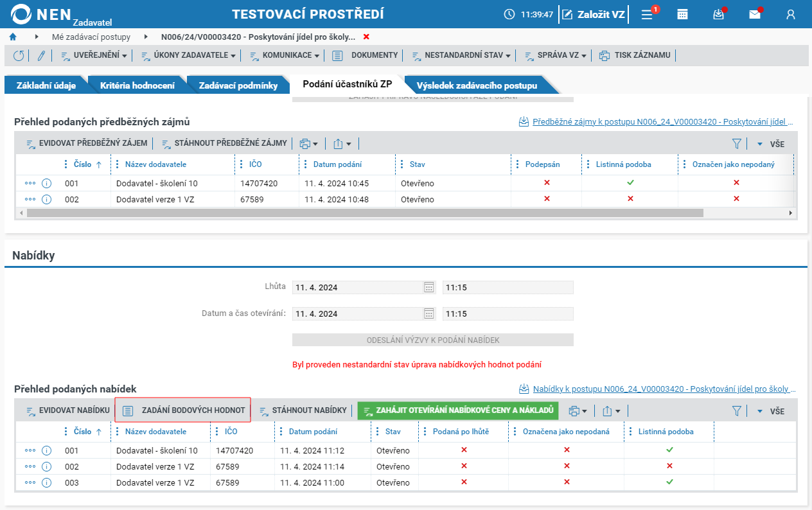Open row menu dots for offer 002
The height and width of the screenshot is (510, 812).
tap(30, 466)
